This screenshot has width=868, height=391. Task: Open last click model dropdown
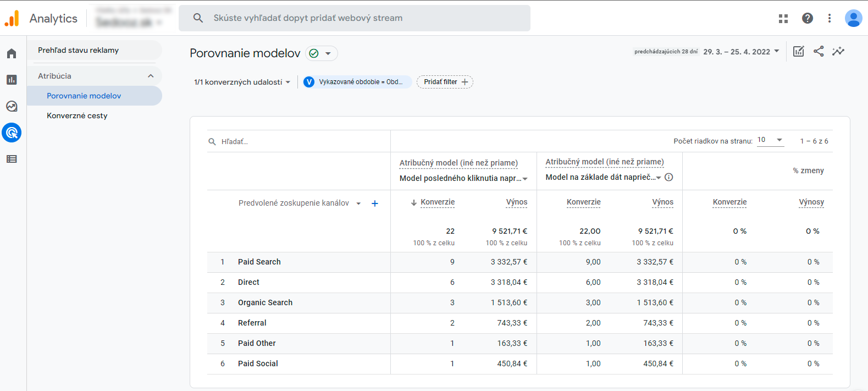click(463, 178)
